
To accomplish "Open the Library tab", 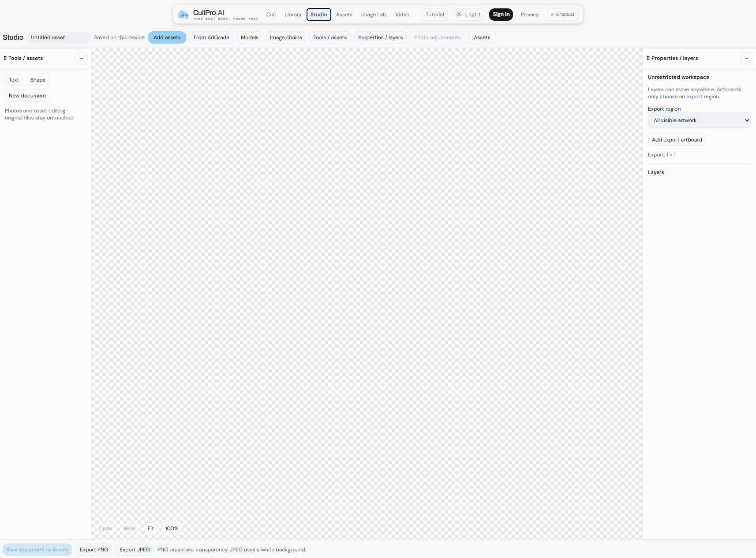I will coord(293,15).
